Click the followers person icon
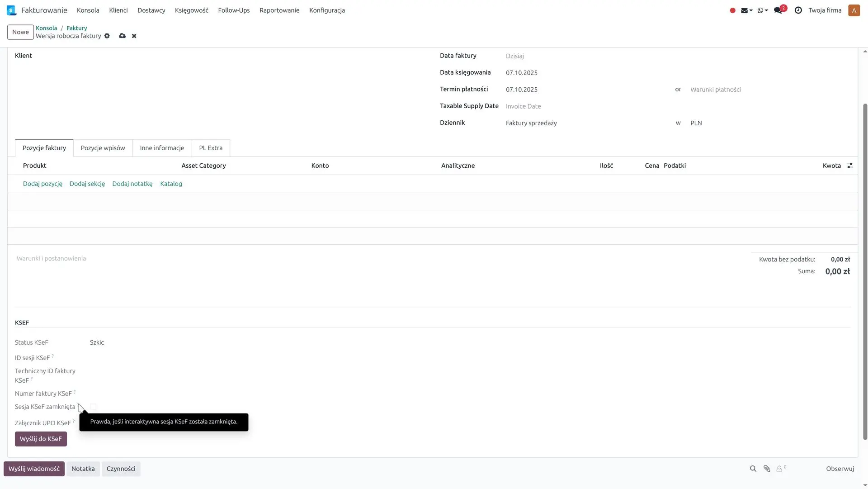Viewport: 868px width, 489px height. pyautogui.click(x=779, y=469)
